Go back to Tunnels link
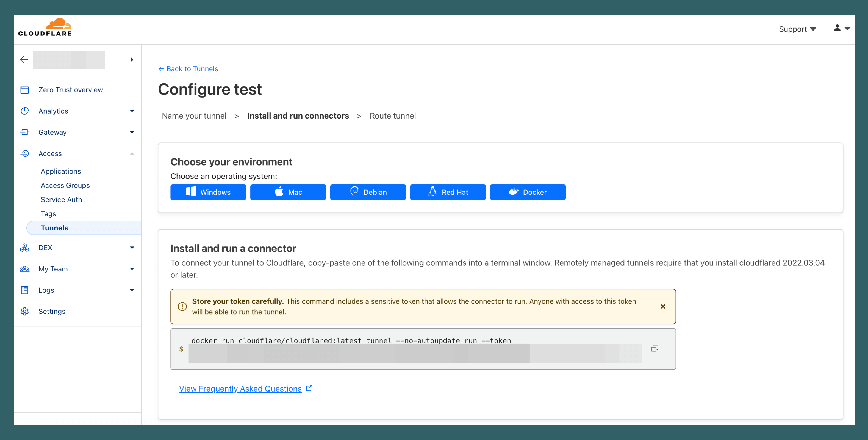Image resolution: width=868 pixels, height=440 pixels. [188, 69]
